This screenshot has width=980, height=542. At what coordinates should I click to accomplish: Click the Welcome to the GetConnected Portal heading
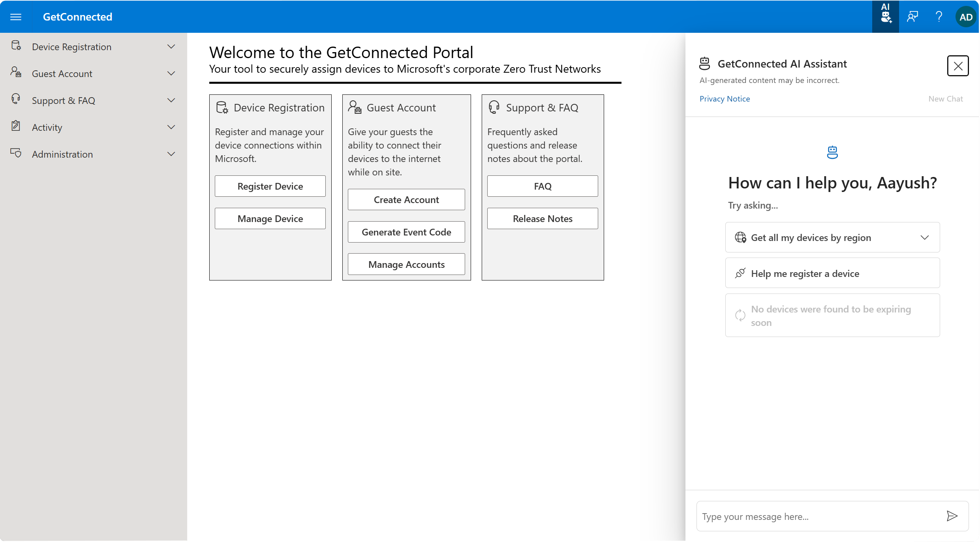(341, 52)
